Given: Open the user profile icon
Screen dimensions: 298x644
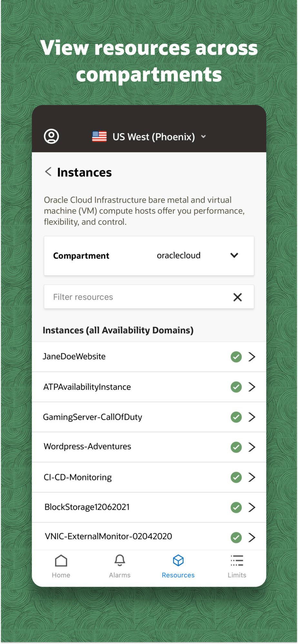Looking at the screenshot, I should pos(51,136).
